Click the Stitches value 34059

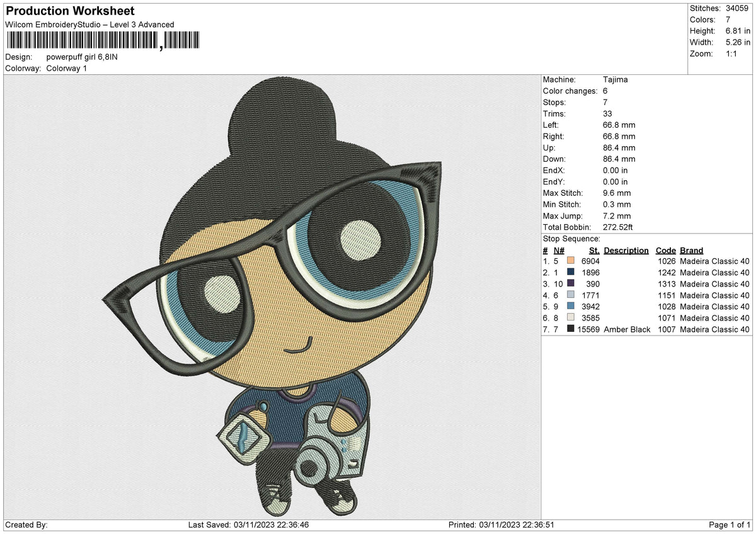pyautogui.click(x=738, y=9)
